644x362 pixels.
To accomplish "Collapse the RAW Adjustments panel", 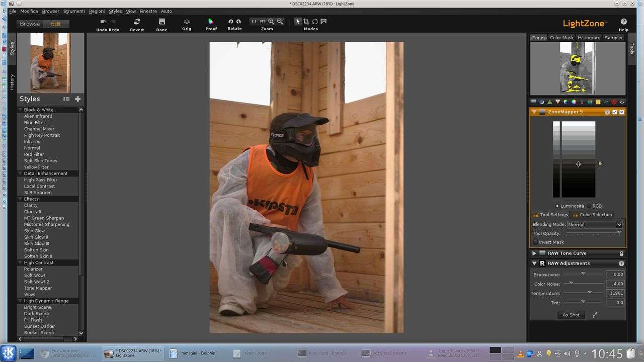I will 534,263.
